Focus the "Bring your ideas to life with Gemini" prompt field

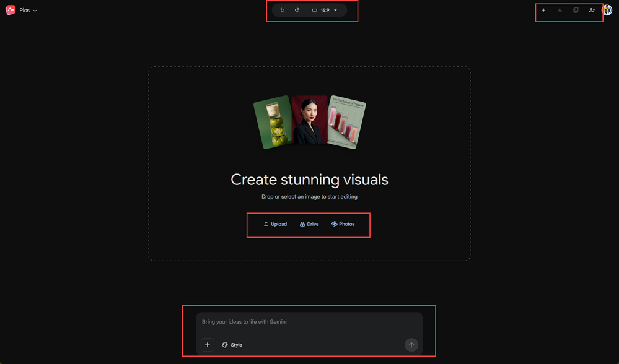310,322
